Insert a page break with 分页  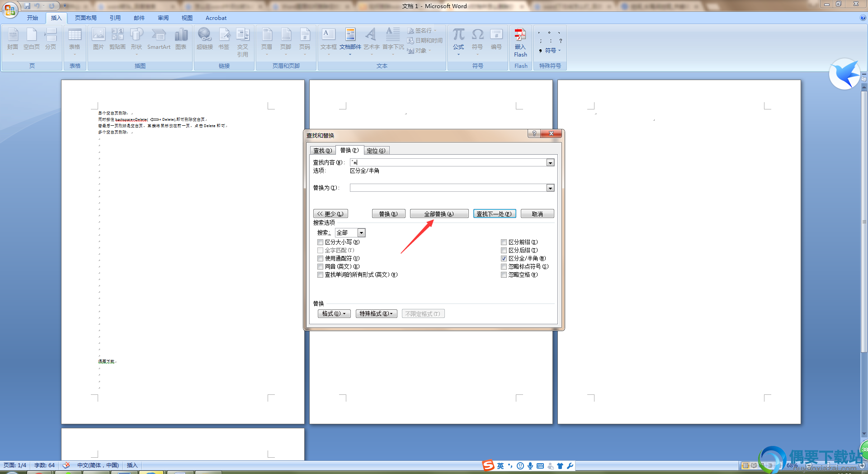tap(51, 40)
